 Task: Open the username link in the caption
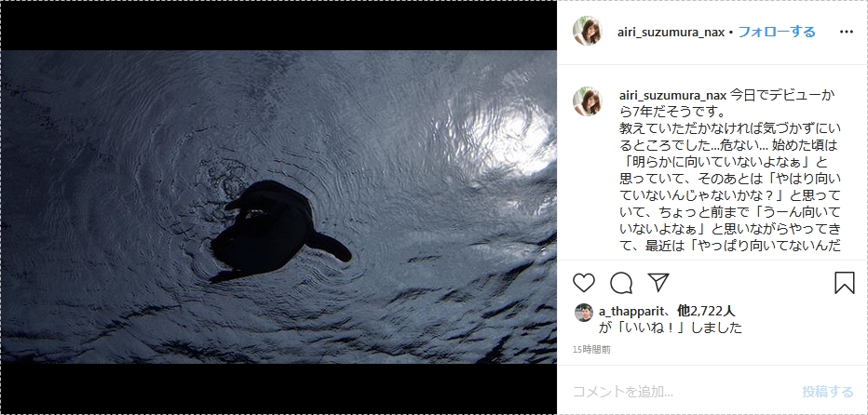click(x=673, y=95)
